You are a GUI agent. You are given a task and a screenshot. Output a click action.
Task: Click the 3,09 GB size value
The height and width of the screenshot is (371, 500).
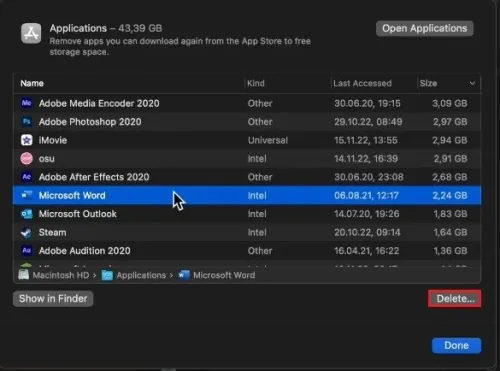click(x=450, y=103)
